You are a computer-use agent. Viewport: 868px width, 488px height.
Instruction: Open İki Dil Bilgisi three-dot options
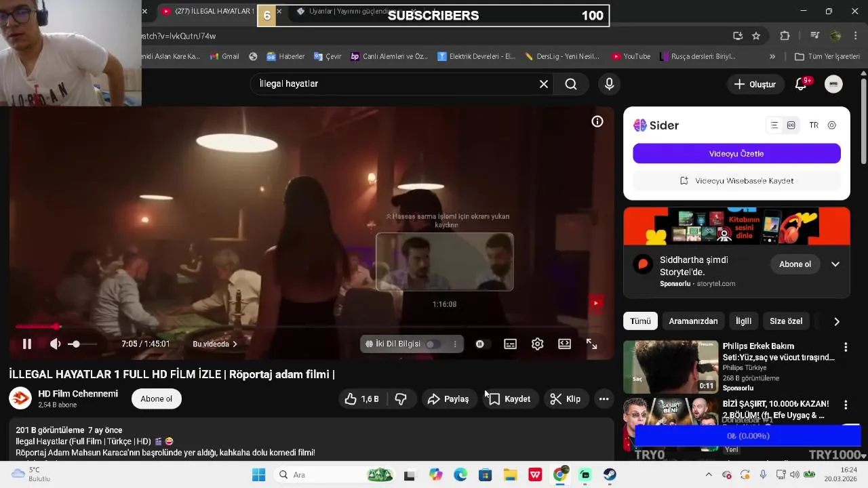click(x=455, y=344)
